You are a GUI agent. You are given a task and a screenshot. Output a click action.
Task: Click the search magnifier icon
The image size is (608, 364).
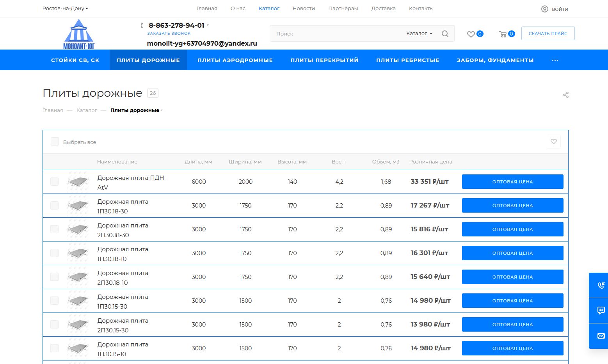point(445,34)
